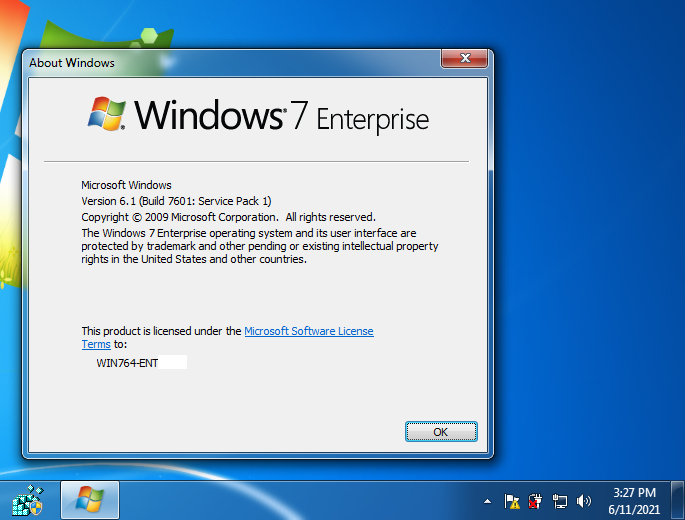Close the About Windows dialog
685x520 pixels.
[x=464, y=58]
